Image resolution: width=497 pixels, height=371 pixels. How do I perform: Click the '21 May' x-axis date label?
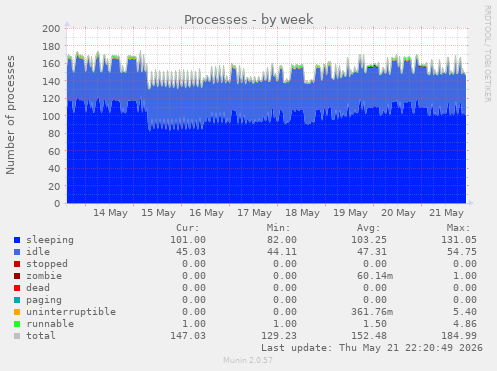(446, 213)
